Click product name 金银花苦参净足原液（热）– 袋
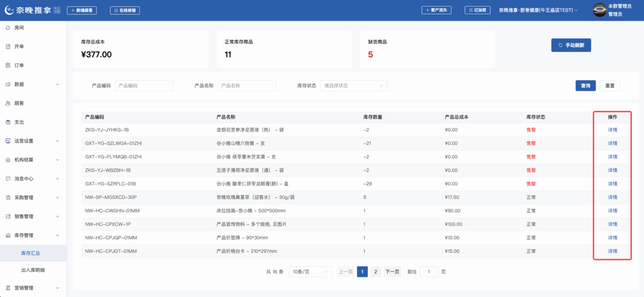 click(250, 130)
